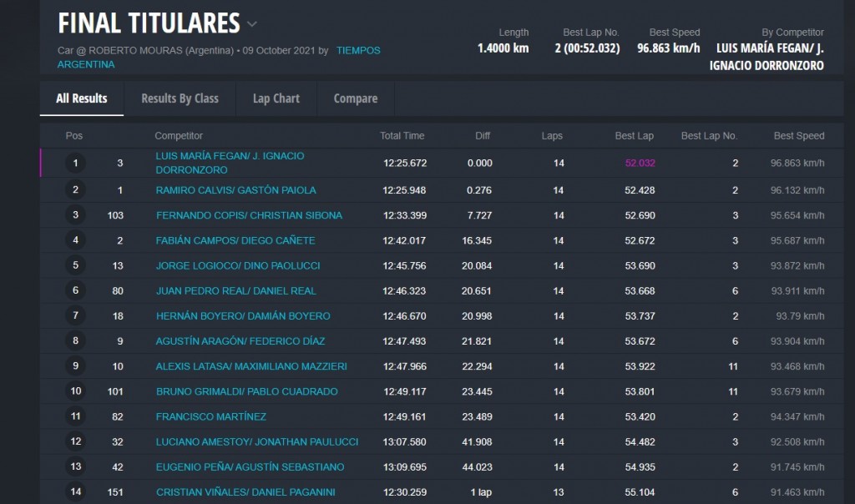Open the Compare tab
This screenshot has height=504, width=855.
356,98
